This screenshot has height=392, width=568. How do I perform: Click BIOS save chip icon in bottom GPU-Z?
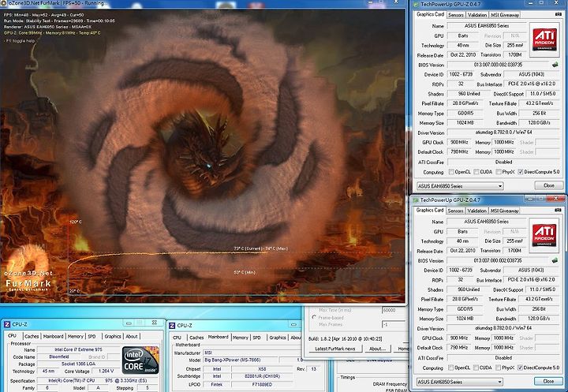555,260
